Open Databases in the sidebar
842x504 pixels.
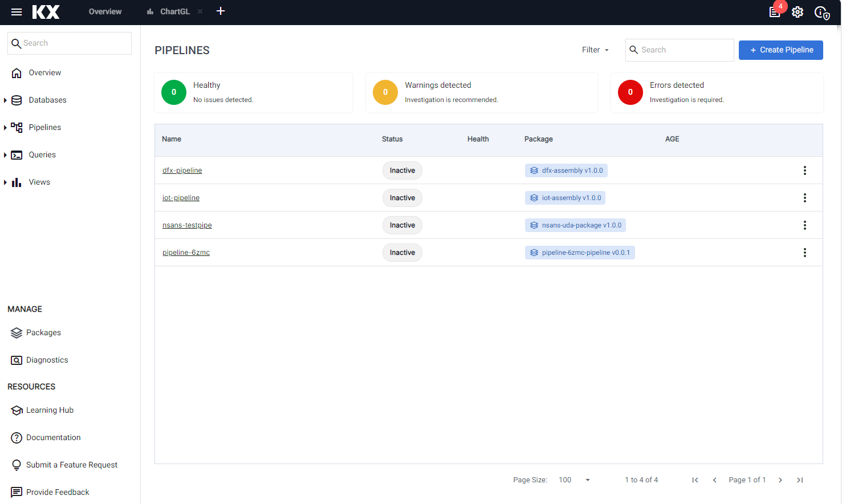(x=48, y=100)
